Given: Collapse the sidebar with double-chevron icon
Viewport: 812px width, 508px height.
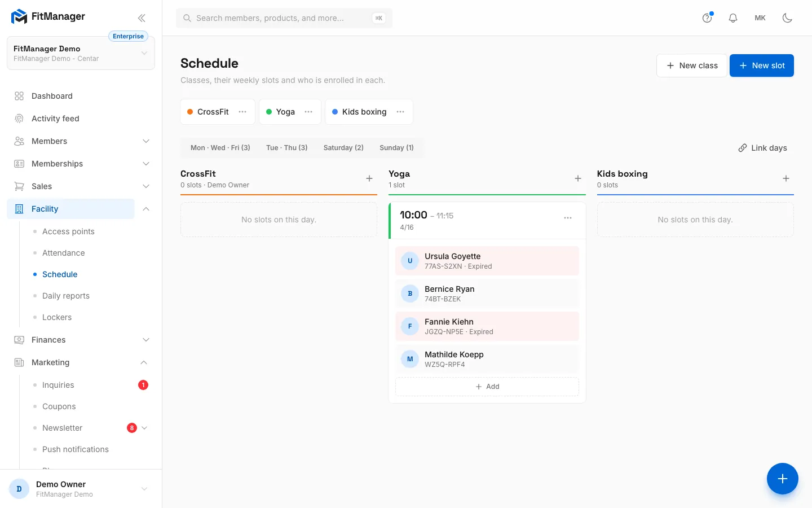Looking at the screenshot, I should [142, 18].
